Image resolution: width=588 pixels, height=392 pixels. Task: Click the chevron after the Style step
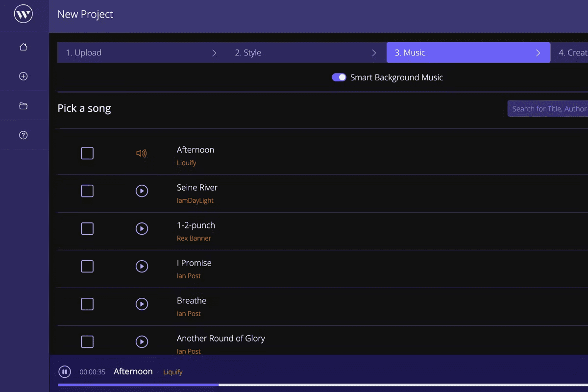[x=374, y=53]
